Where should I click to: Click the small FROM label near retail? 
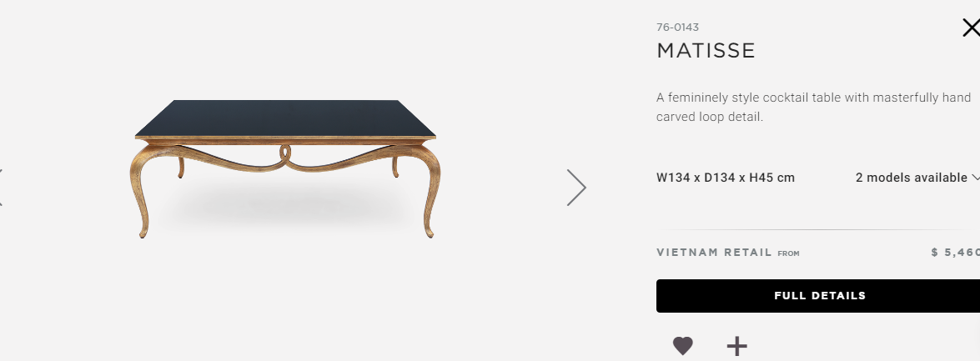click(x=789, y=253)
